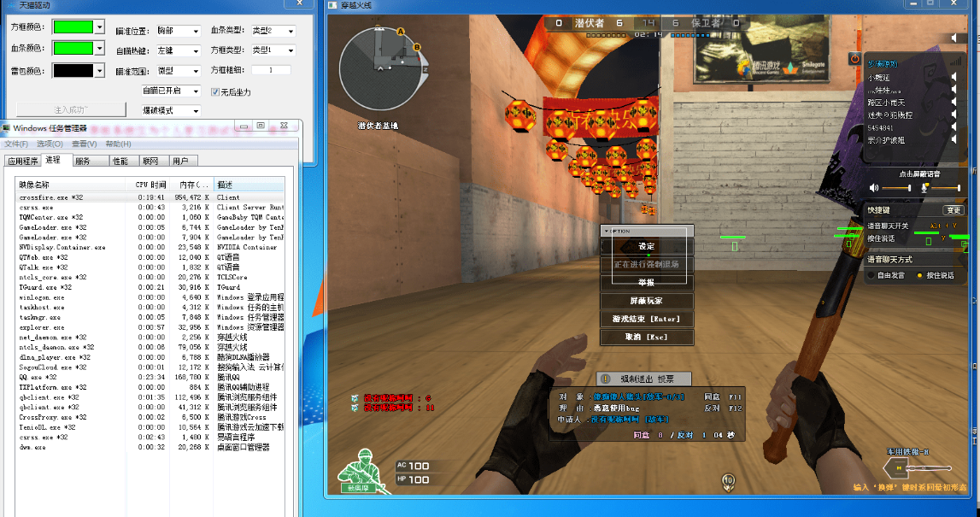Image resolution: width=980 pixels, height=517 pixels.
Task: Select the QQ.exe *32 process row
Action: [x=150, y=378]
